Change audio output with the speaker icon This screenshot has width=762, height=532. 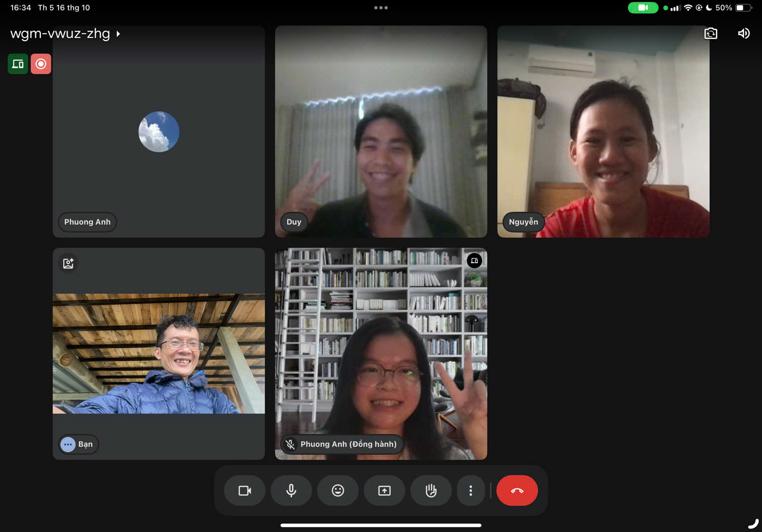tap(744, 33)
